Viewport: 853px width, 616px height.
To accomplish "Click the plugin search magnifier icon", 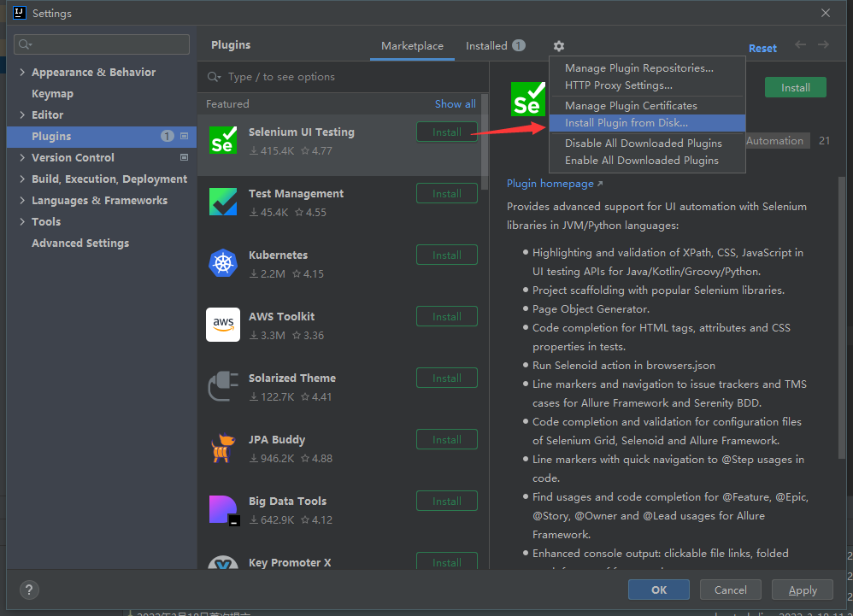I will tap(214, 77).
